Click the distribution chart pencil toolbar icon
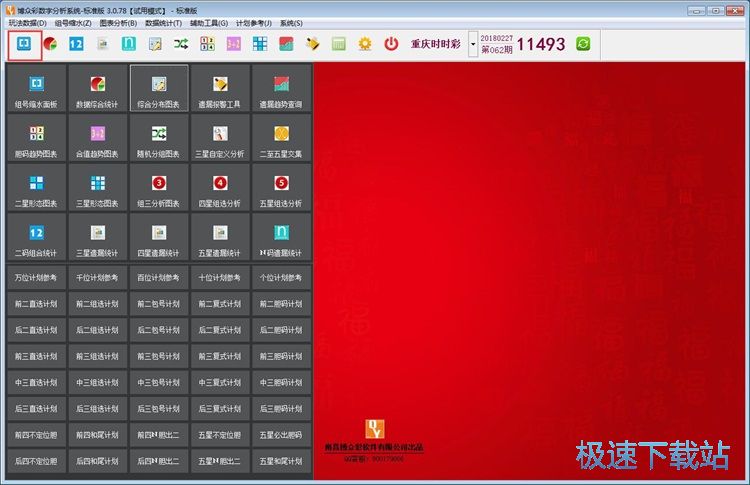Image resolution: width=750 pixels, height=485 pixels. pyautogui.click(x=155, y=44)
